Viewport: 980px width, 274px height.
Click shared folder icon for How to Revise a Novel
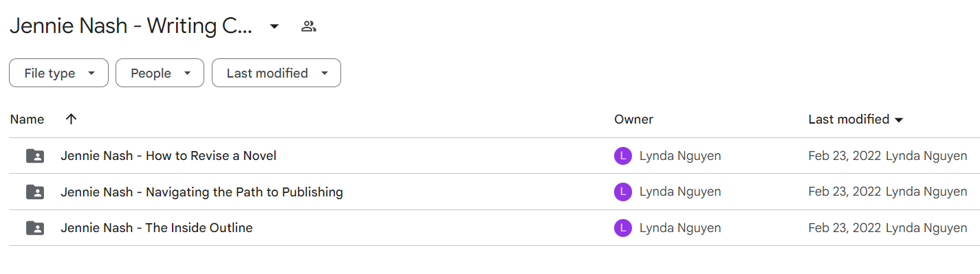35,156
